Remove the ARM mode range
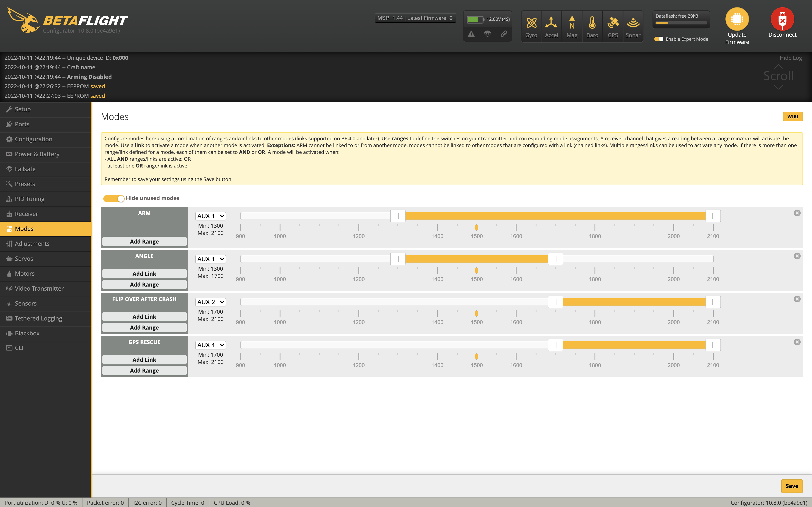The width and height of the screenshot is (812, 507). [x=797, y=213]
